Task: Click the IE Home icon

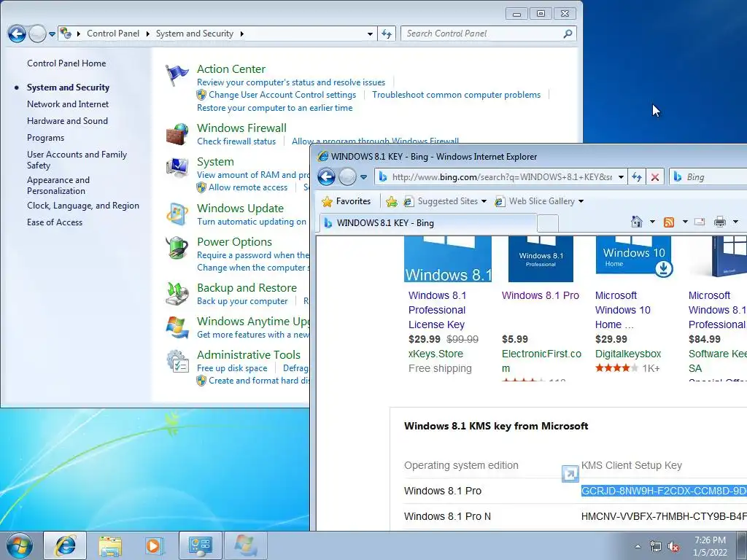Action: (636, 222)
